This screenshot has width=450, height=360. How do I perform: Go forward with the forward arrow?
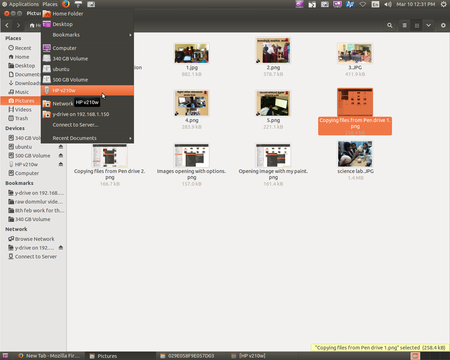(18, 25)
